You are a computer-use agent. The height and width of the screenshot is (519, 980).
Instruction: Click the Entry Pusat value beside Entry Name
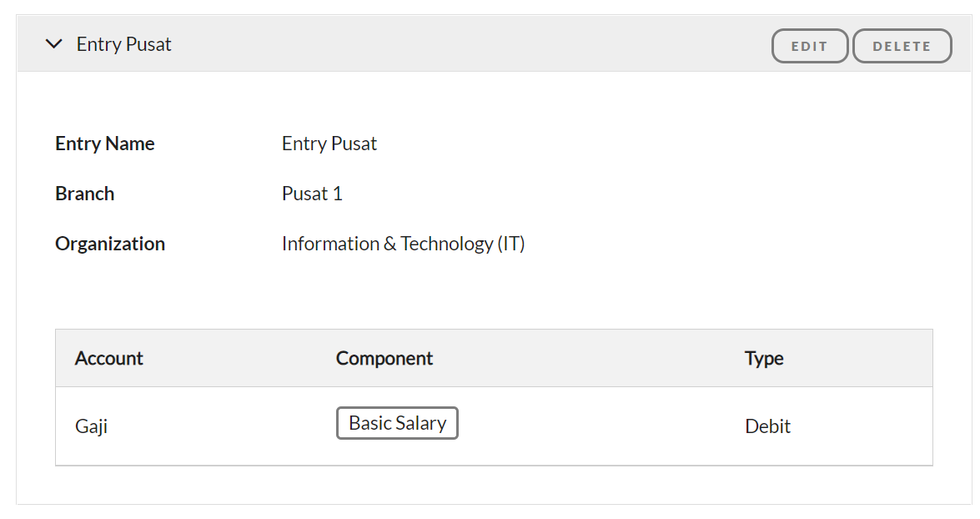coord(329,144)
